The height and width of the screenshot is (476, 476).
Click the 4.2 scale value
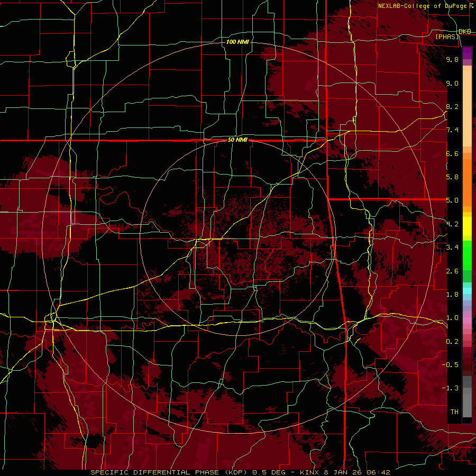452,224
